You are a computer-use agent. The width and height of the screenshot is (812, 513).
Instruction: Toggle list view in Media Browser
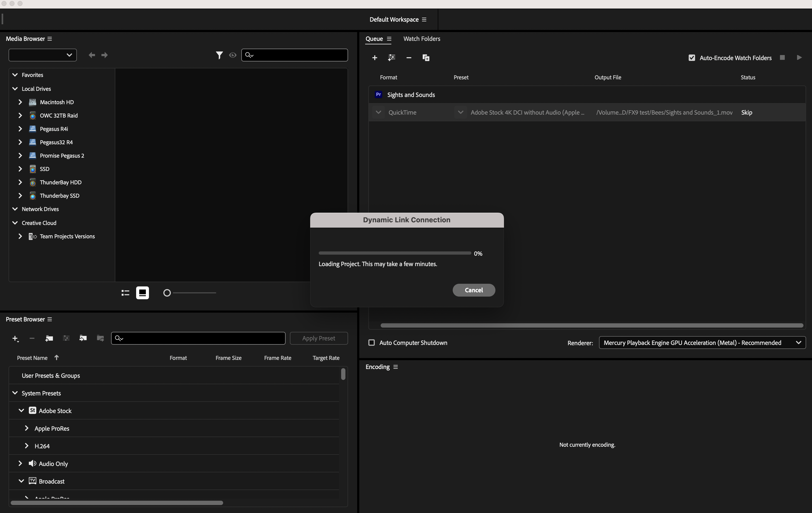pyautogui.click(x=126, y=292)
